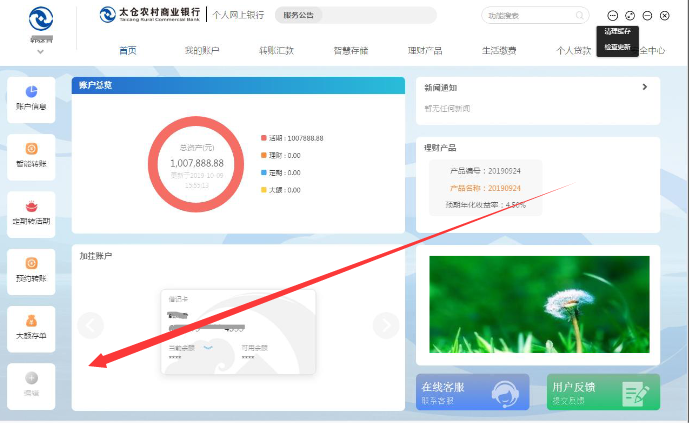This screenshot has width=689, height=423.
Task: Click the expand-arrows fullscreen icon
Action: [630, 16]
